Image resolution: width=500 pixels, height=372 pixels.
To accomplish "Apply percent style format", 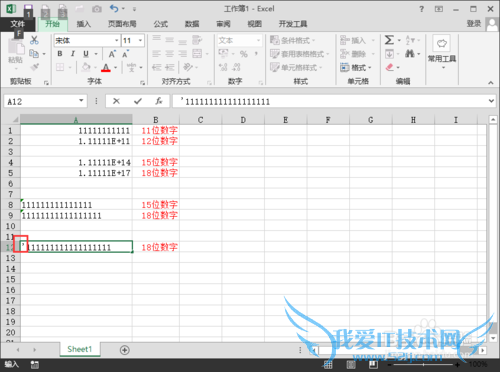I will (x=244, y=54).
